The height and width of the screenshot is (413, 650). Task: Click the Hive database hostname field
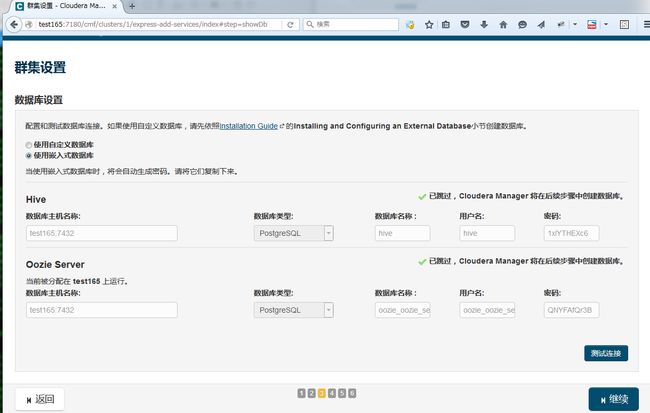(x=102, y=233)
